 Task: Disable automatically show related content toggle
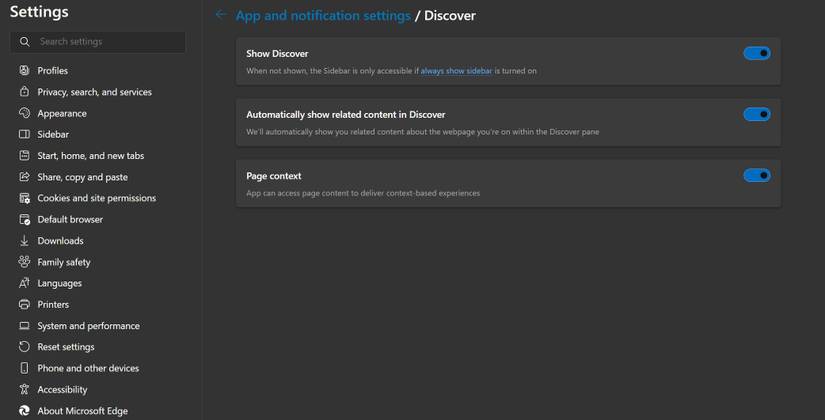[x=756, y=114]
